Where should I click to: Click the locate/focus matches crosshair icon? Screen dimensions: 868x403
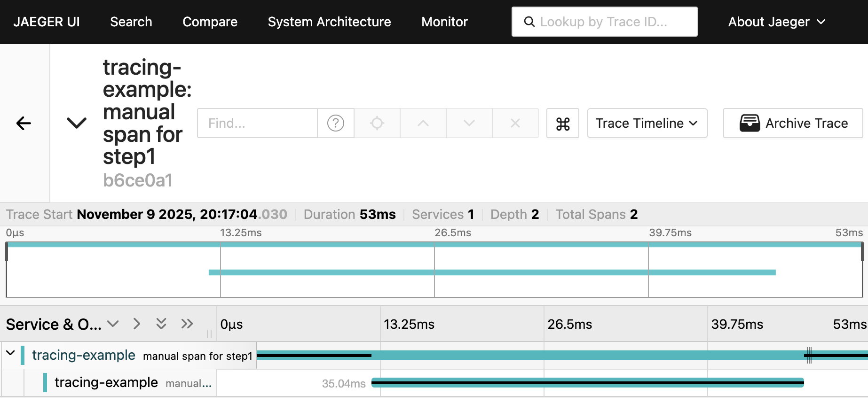(x=377, y=123)
